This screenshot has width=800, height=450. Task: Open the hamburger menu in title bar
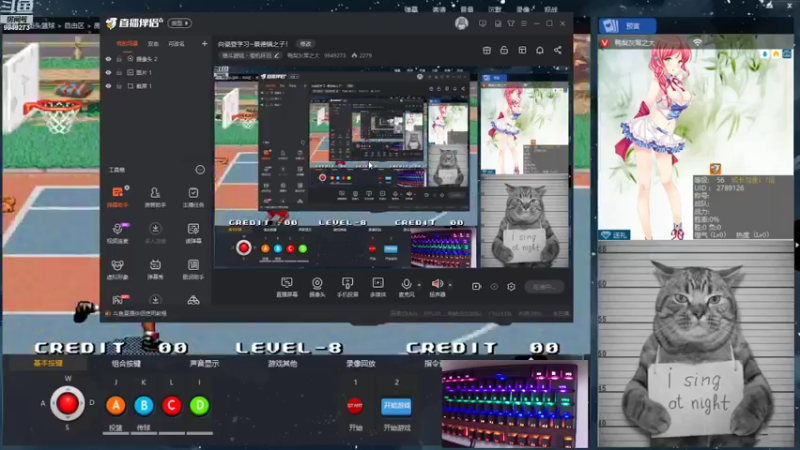pos(524,23)
